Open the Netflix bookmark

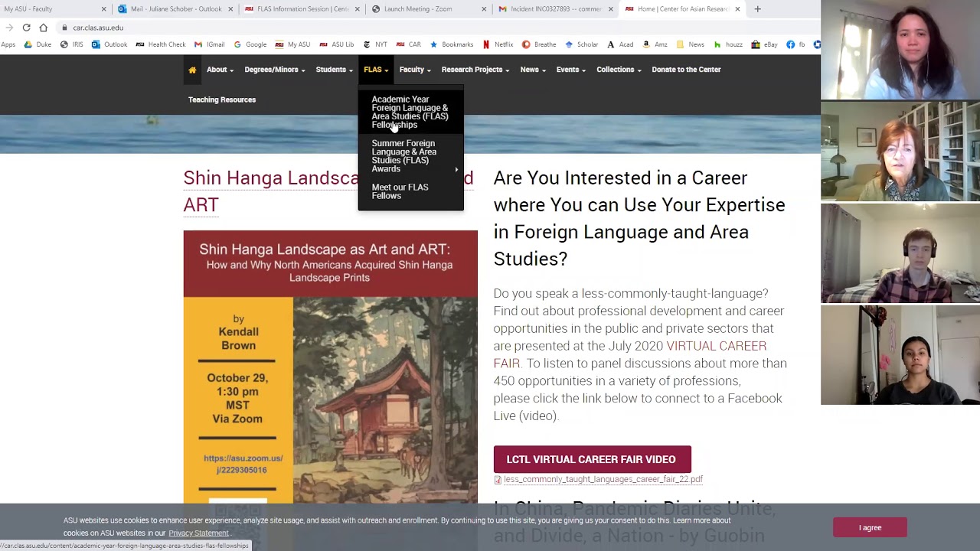pos(498,44)
